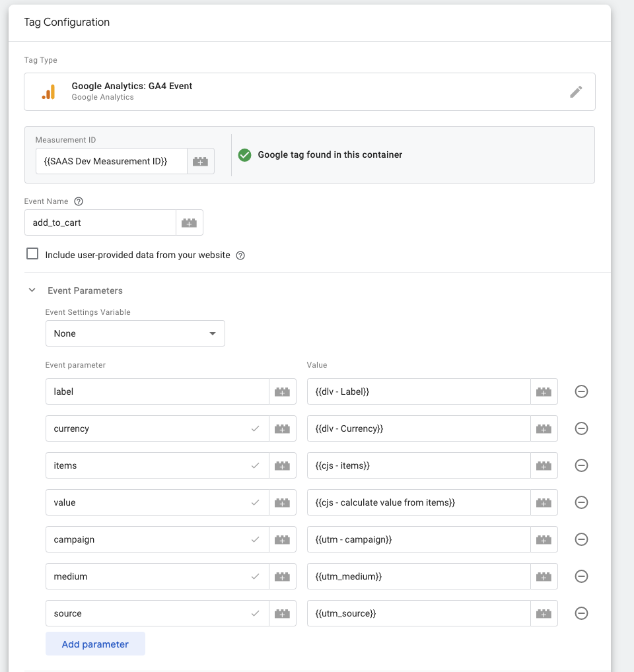The width and height of the screenshot is (634, 672).
Task: Focus the add_to_cart event name field
Action: 100,222
